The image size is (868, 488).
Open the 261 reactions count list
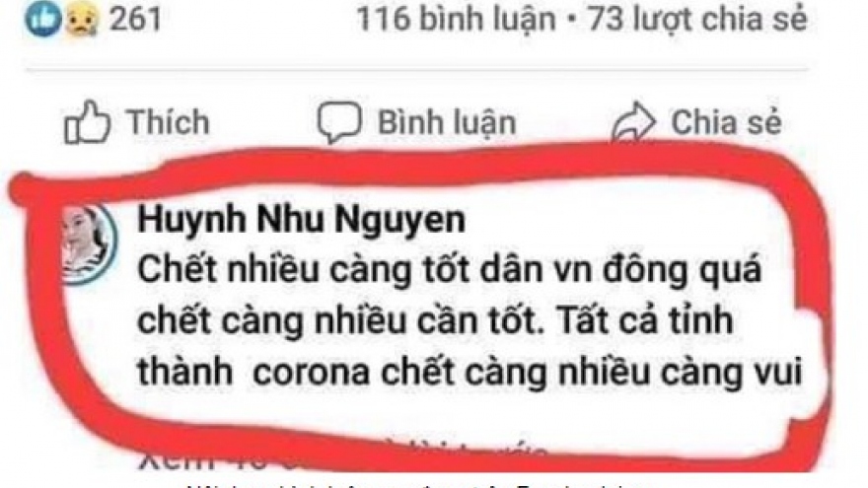point(135,19)
